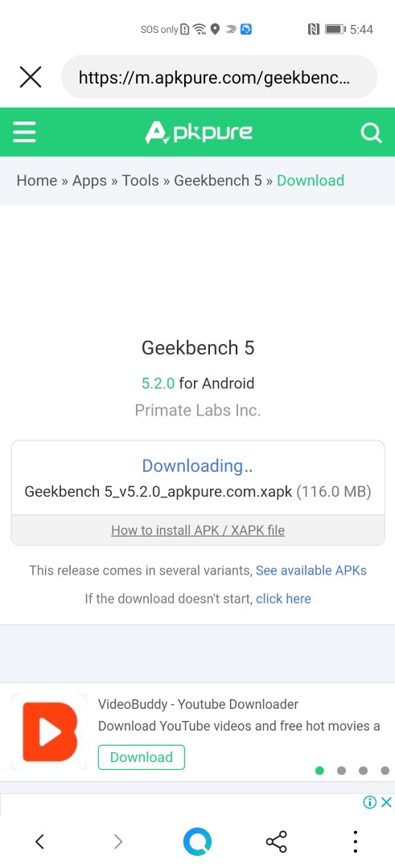
Task: Go back with the browser back arrow
Action: 39,841
